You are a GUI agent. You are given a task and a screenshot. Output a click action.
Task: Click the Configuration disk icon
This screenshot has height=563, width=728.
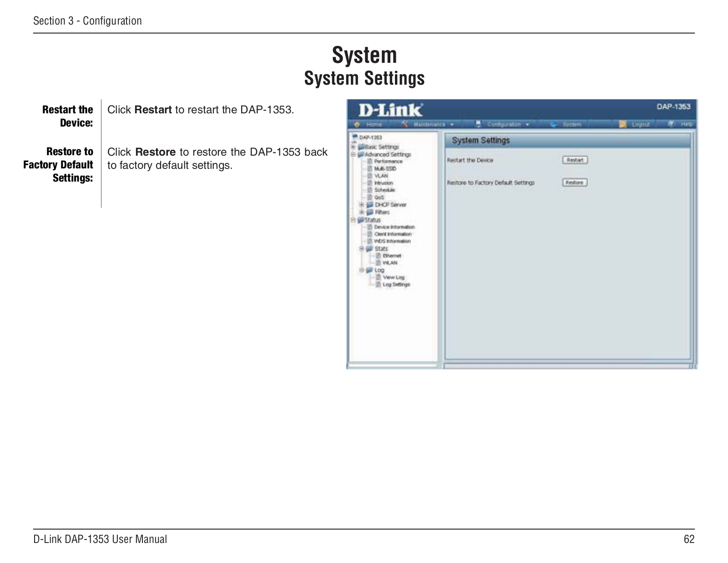point(478,124)
